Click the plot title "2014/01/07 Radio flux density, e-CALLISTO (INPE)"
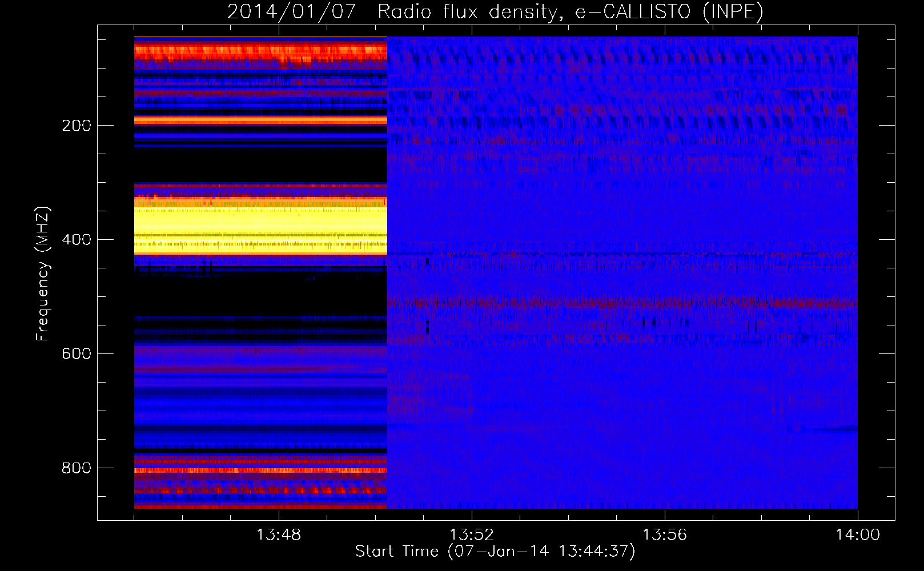The width and height of the screenshot is (924, 571). pos(495,11)
